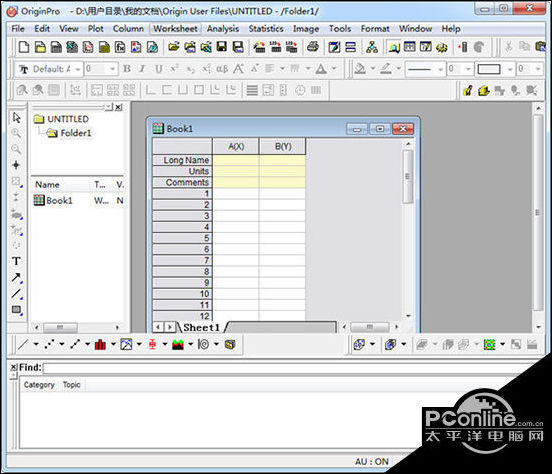Click the Polar/Pie plot icon
Image resolution: width=552 pixels, height=474 pixels.
click(x=203, y=344)
